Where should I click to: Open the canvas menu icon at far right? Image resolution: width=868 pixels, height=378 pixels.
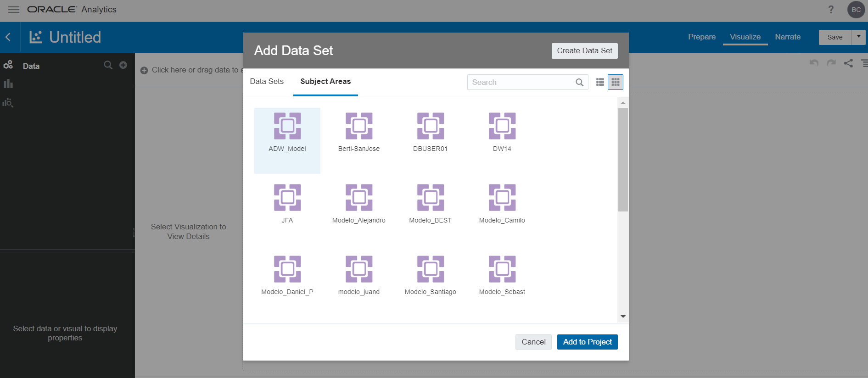[x=864, y=63]
